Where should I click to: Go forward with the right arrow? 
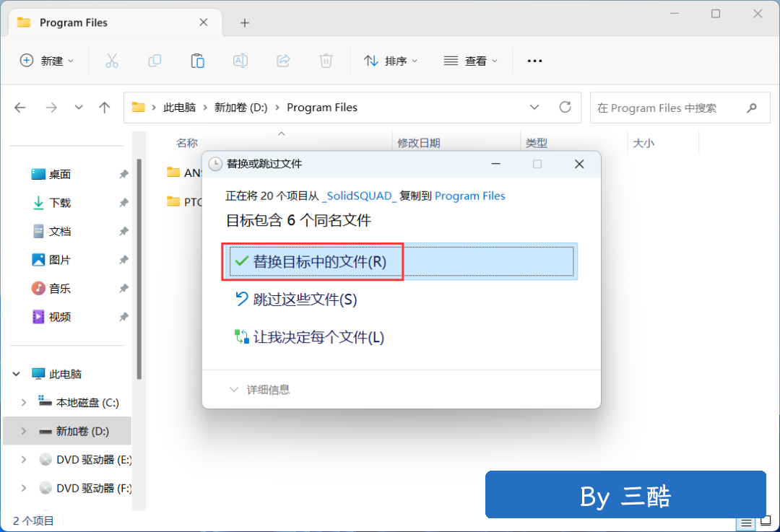point(51,108)
